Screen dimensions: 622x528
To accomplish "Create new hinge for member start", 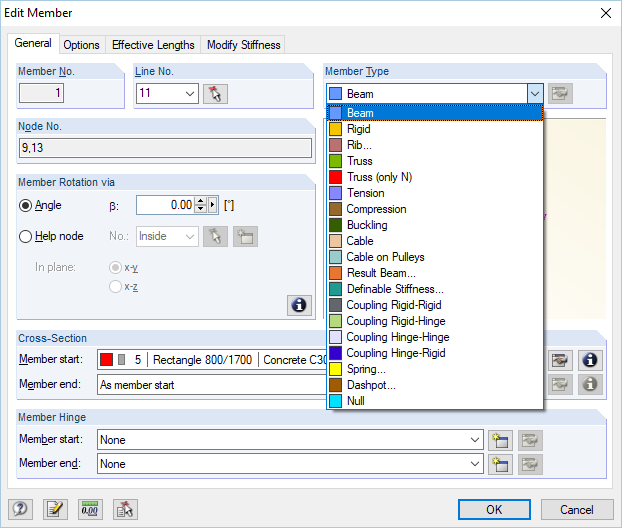I will 500,440.
